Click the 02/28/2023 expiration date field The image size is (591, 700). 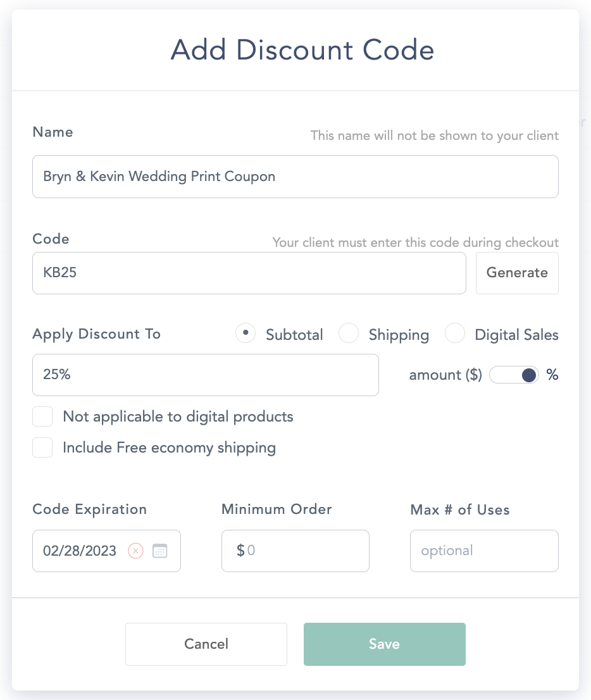tap(80, 551)
